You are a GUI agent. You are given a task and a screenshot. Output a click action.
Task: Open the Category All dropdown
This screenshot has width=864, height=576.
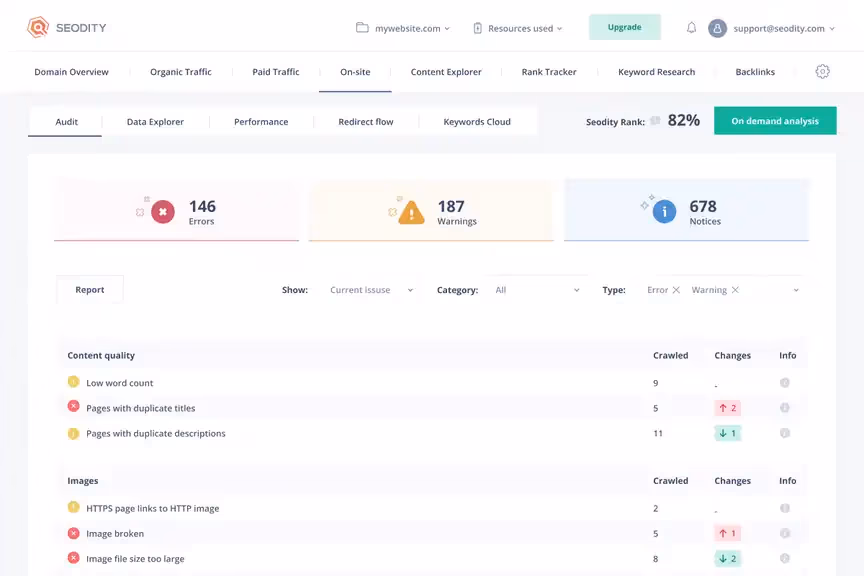point(537,290)
